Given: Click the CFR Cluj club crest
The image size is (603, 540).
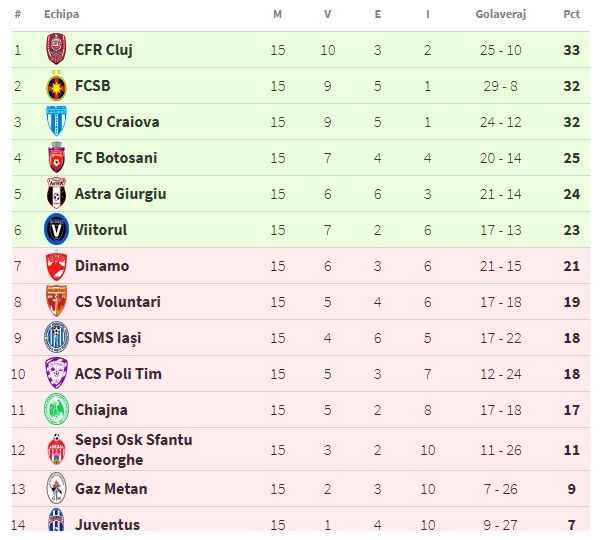Looking at the screenshot, I should (x=56, y=49).
